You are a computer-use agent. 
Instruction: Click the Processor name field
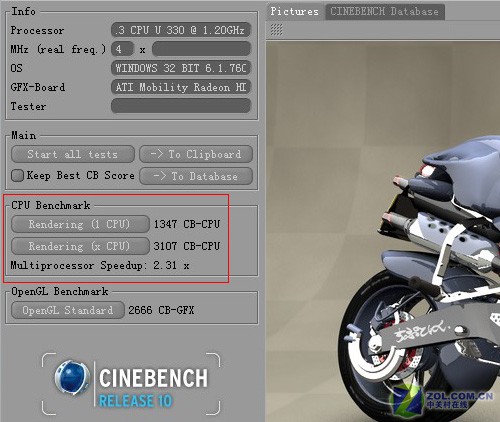pos(181,30)
